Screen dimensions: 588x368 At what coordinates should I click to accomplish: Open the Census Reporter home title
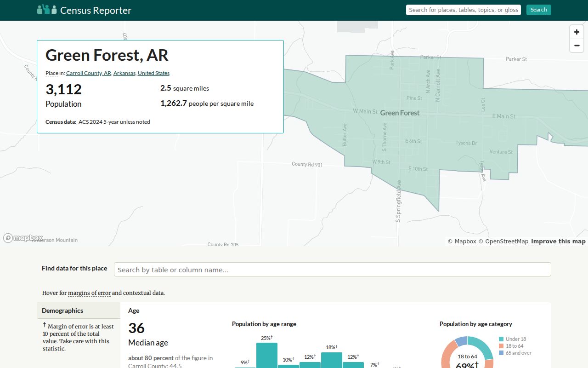(96, 10)
